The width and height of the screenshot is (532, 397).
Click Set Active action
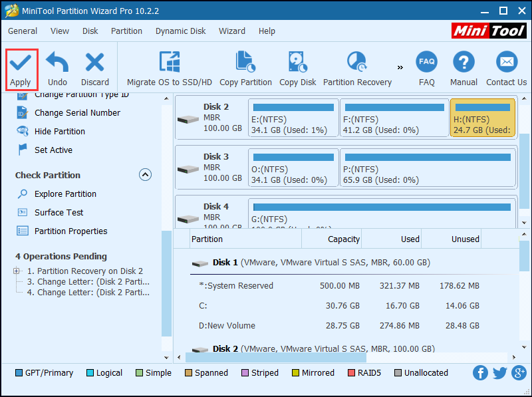click(x=45, y=150)
